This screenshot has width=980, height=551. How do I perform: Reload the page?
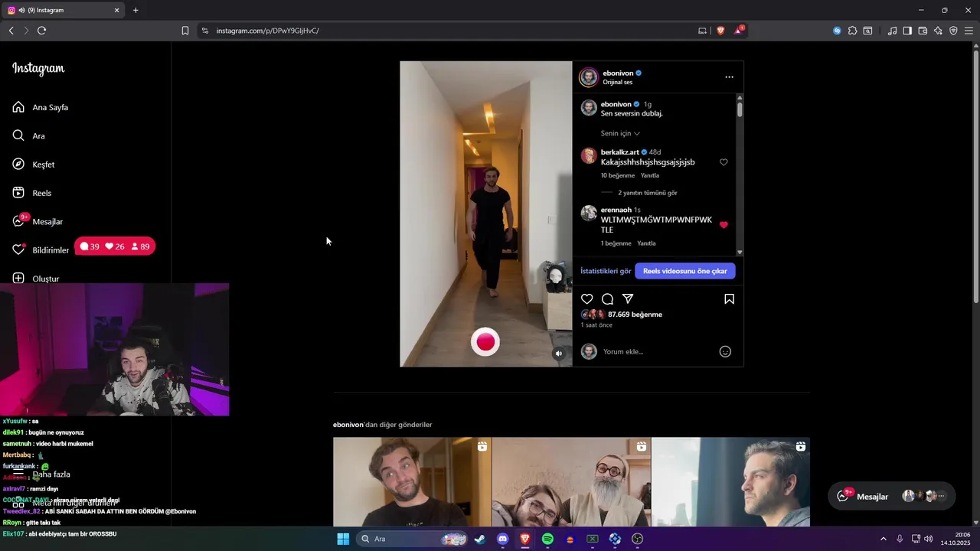tap(41, 31)
